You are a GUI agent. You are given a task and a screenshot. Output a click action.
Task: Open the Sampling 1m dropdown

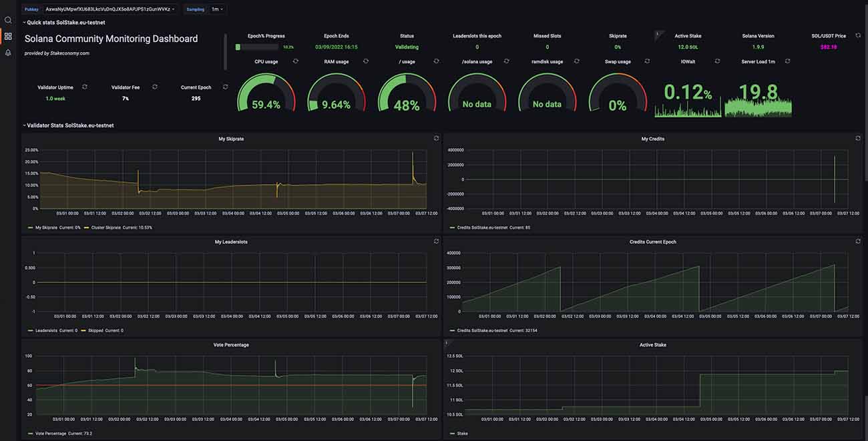pos(217,9)
